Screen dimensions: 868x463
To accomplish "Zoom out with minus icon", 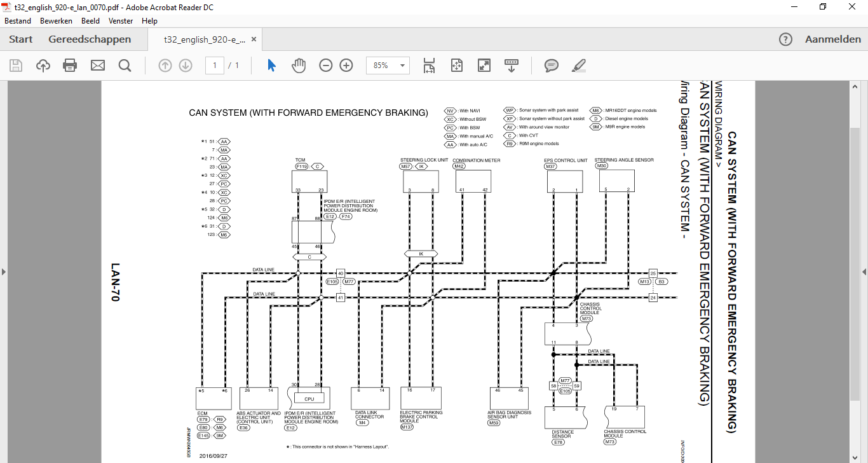I will (326, 66).
